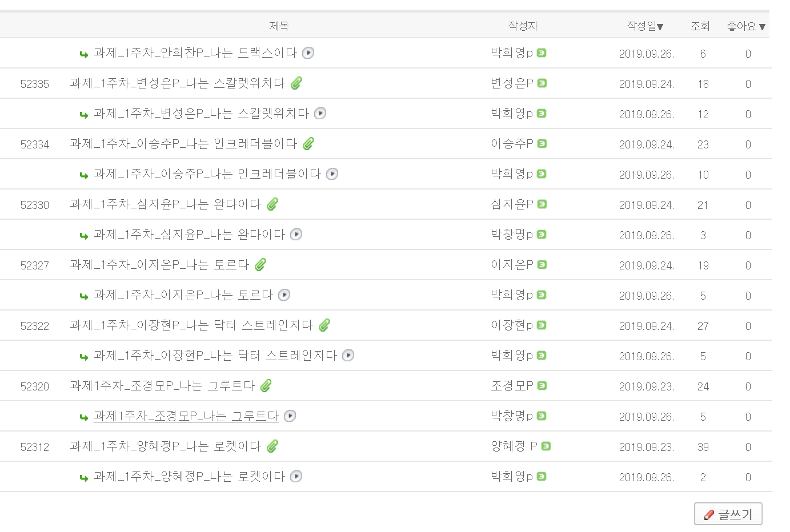The image size is (790, 532).
Task: Click post number 52335
Action: [35, 84]
